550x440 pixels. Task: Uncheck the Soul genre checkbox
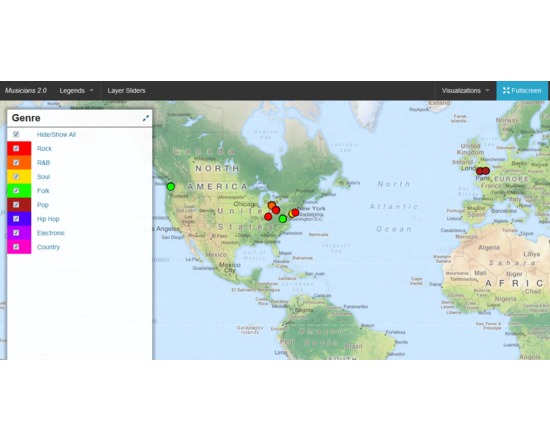click(16, 176)
